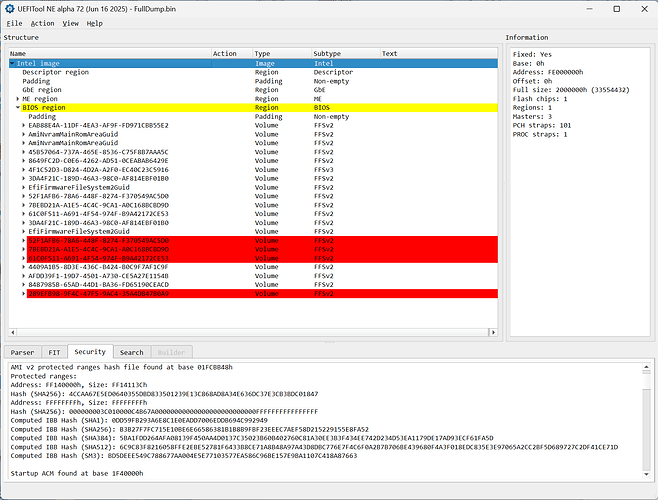Expand volume 4409A1B5-8D3E-436C-B424-B0C9F7AF1C9F
Image resolution: width=658 pixels, height=500 pixels.
24,267
